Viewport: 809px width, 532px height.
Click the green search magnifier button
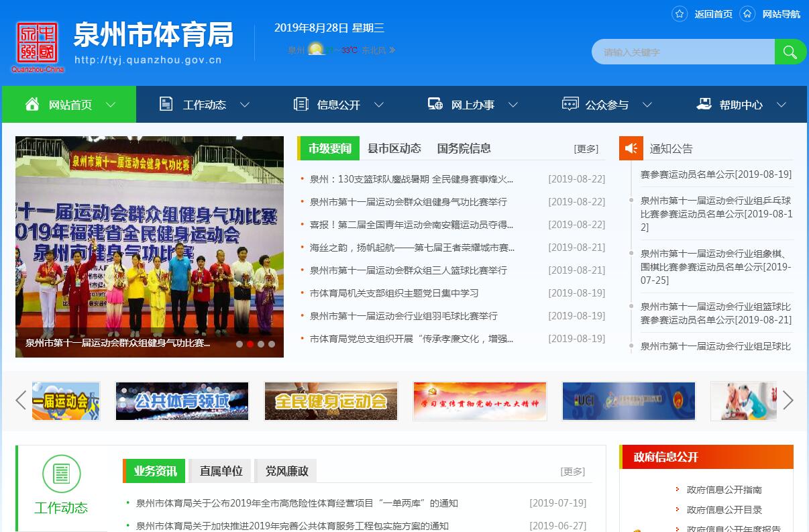[x=790, y=52]
